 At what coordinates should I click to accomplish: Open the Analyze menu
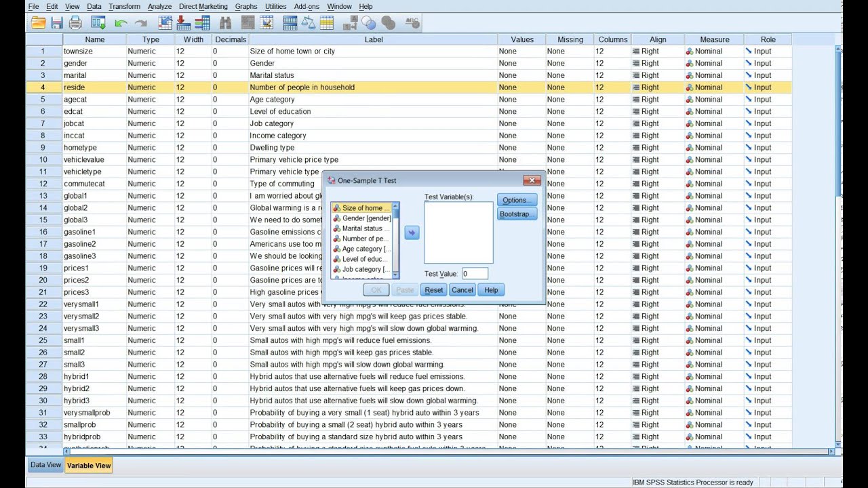click(160, 6)
